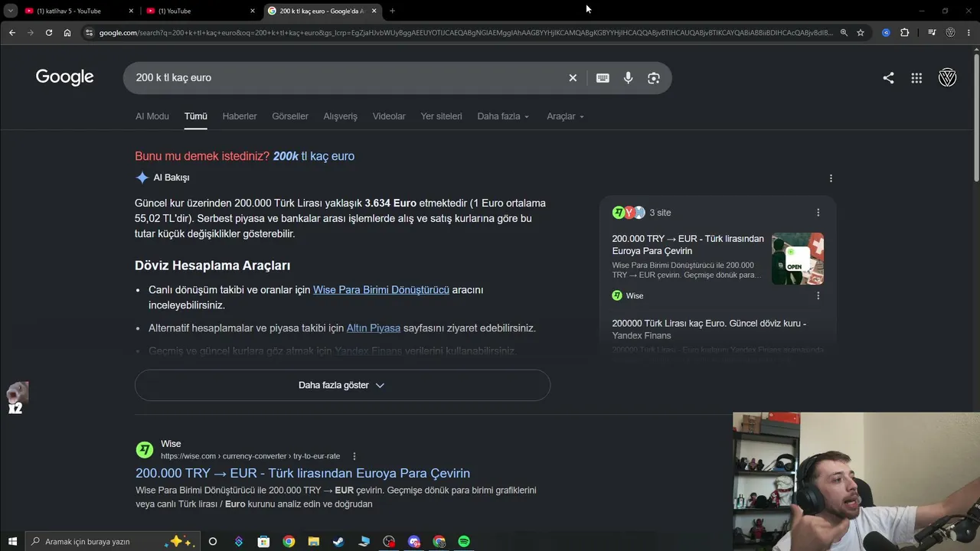Viewport: 980px width, 551px height.
Task: Share this search via the share icon
Action: [x=888, y=78]
